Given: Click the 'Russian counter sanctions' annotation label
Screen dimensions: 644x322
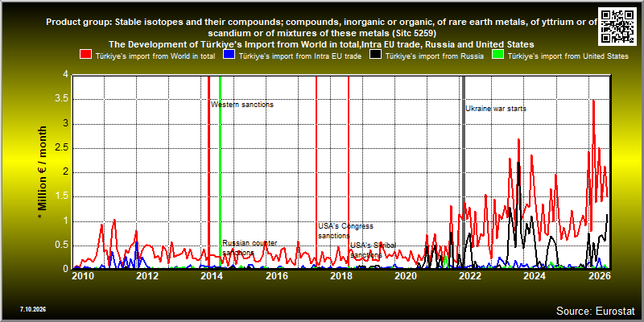Looking at the screenshot, I should pos(250,248).
